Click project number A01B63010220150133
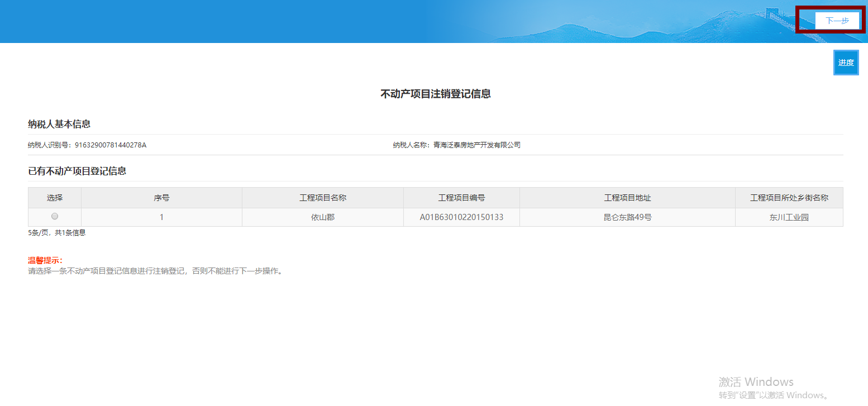Screen dimensions: 868x406 (x=461, y=217)
